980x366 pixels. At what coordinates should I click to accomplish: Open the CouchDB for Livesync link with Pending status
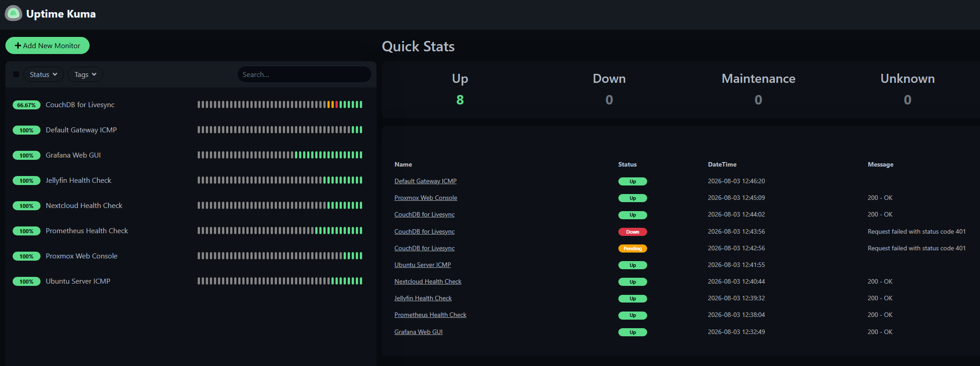pos(424,248)
